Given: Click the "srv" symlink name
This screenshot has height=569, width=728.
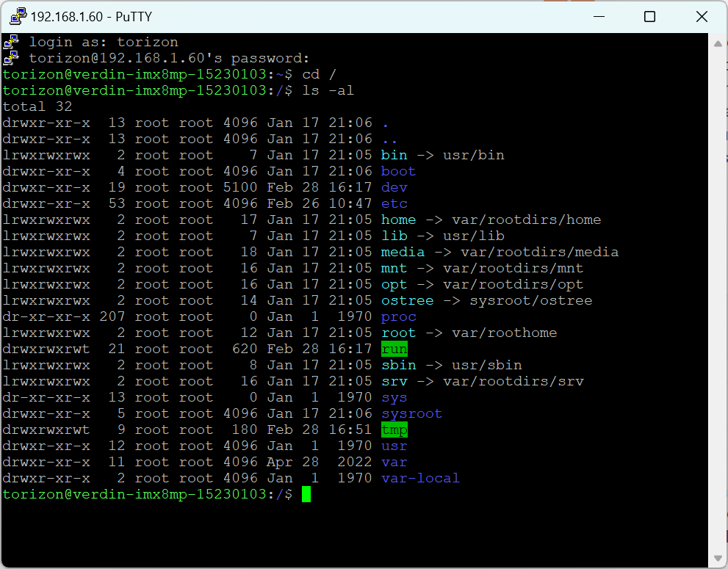Looking at the screenshot, I should coord(394,382).
